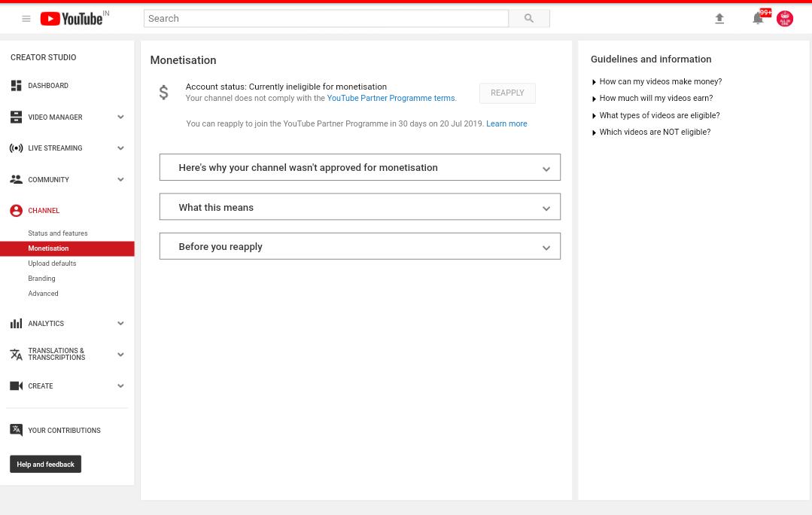Open the hamburger guide menu

coord(26,19)
